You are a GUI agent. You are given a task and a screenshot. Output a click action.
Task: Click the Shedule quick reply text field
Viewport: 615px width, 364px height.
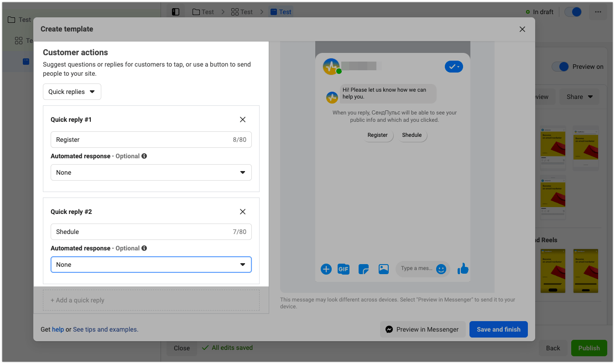tap(141, 232)
